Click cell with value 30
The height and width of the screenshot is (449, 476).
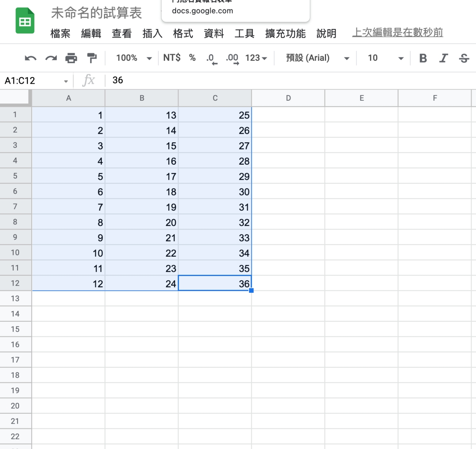pos(215,191)
